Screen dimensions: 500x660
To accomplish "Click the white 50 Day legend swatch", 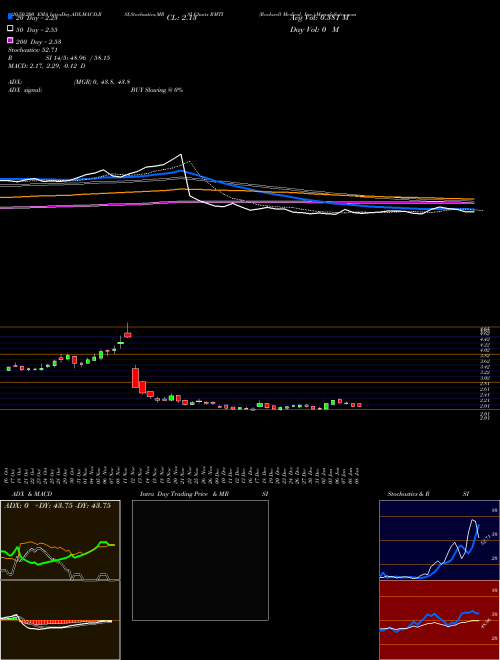I will click(10, 29).
